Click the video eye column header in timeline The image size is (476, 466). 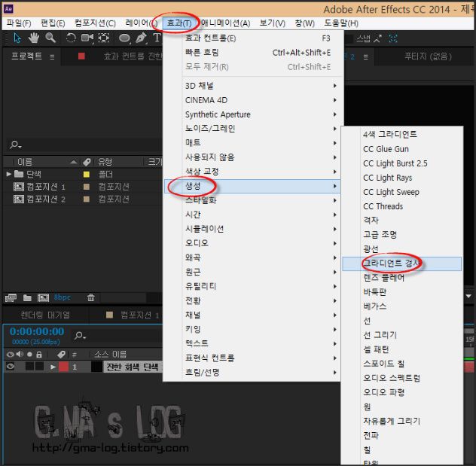(11, 354)
